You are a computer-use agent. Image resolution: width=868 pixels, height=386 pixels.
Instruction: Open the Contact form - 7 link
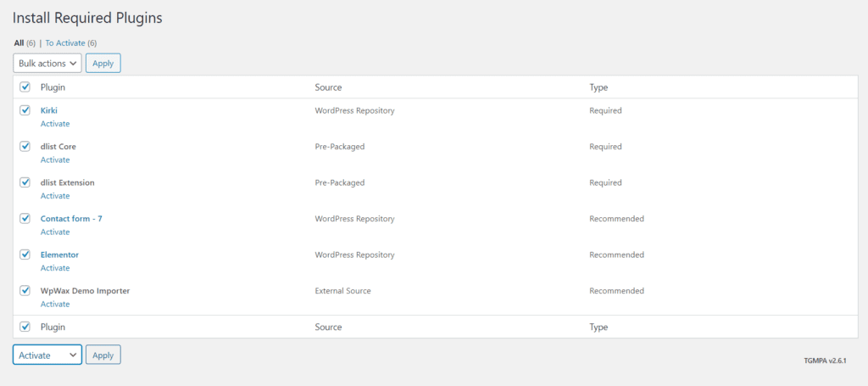[71, 219]
